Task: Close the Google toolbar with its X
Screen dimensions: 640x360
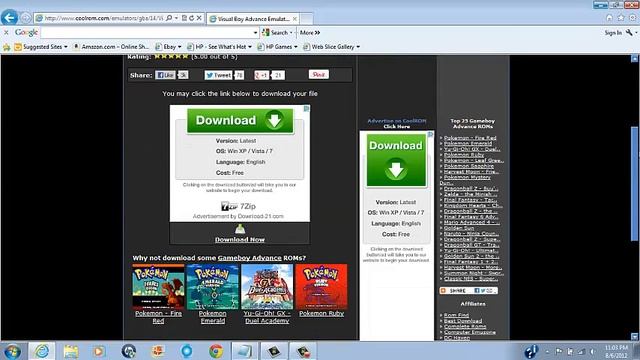Action: tap(6, 32)
